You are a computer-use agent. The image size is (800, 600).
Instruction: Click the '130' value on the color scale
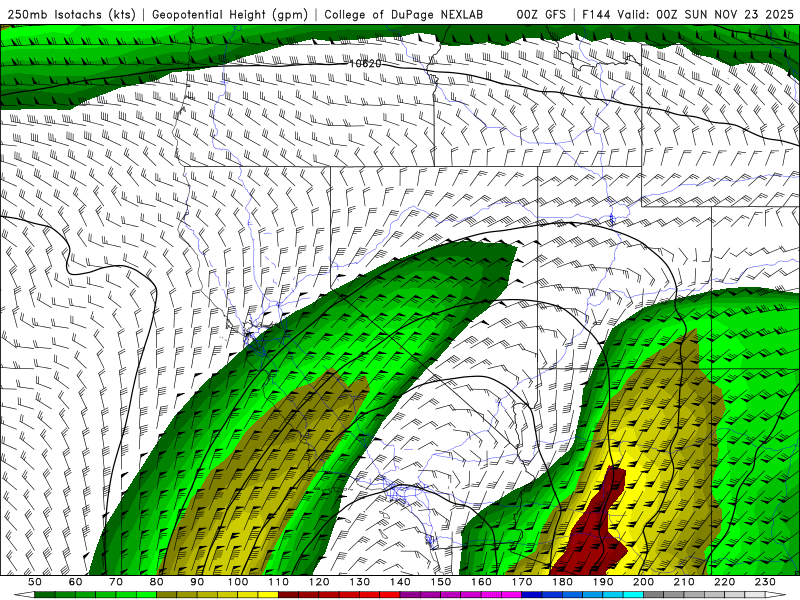(360, 582)
